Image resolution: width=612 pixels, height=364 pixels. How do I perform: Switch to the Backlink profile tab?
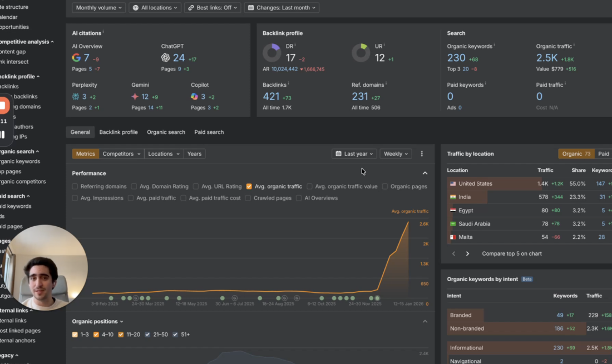click(x=118, y=132)
